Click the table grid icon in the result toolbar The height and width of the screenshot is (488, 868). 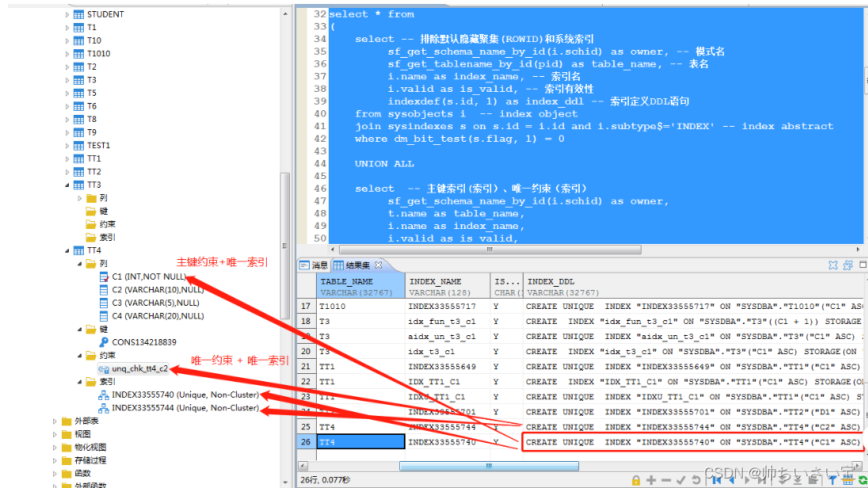[x=847, y=480]
